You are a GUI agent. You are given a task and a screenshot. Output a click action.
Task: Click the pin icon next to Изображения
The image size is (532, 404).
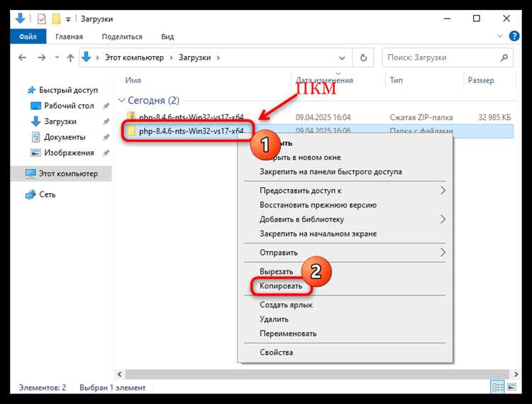pos(106,153)
